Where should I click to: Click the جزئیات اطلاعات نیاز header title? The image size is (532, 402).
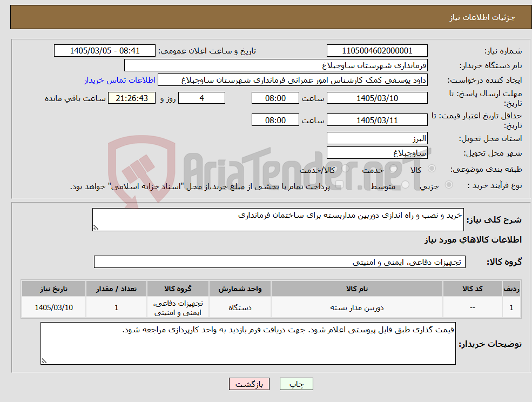click(x=482, y=17)
